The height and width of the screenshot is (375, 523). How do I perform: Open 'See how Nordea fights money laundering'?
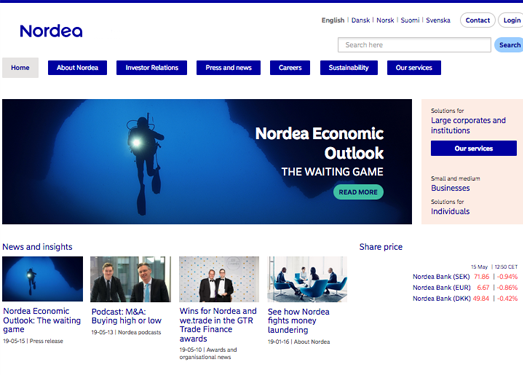click(x=299, y=321)
